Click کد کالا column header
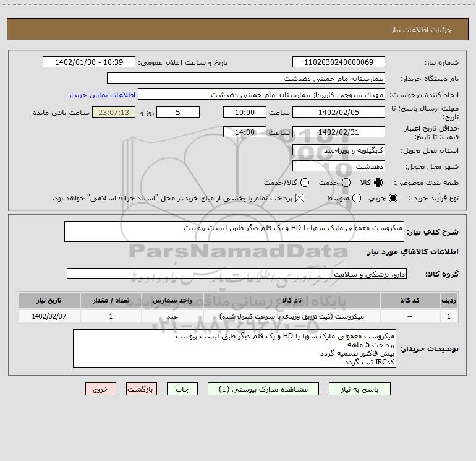The height and width of the screenshot is (461, 476). point(410,301)
